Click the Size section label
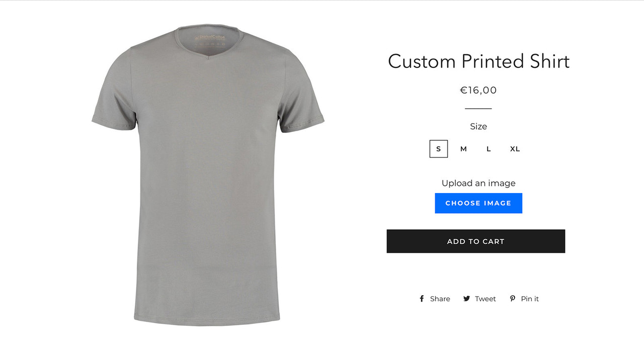Screen dimensions: 644x362 [478, 126]
